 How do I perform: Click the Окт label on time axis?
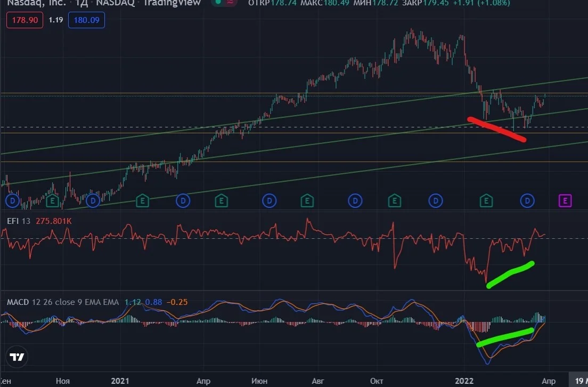[x=377, y=381]
